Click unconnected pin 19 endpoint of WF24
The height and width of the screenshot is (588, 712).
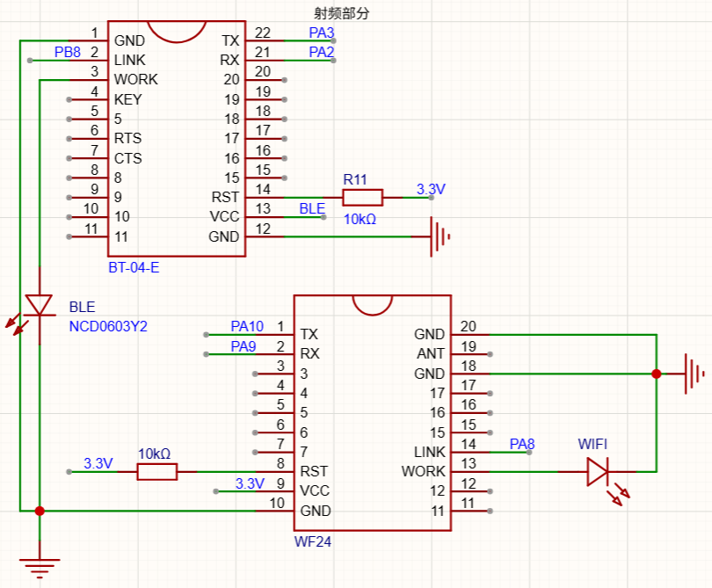[490, 354]
